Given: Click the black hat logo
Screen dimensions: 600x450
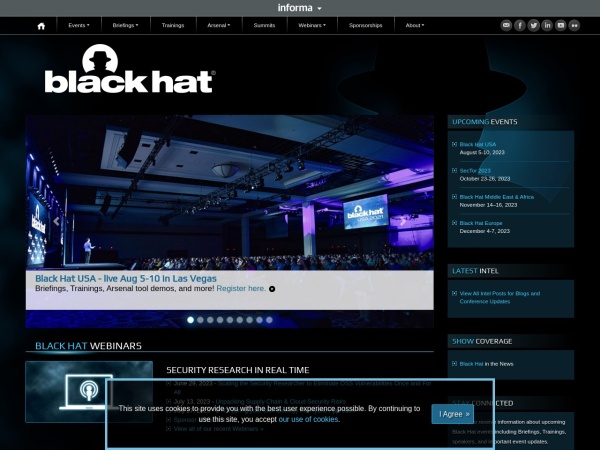Looking at the screenshot, I should tap(130, 69).
